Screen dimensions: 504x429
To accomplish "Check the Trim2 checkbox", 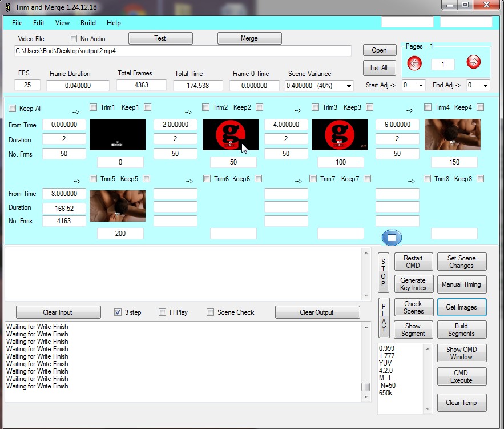I will pos(205,107).
